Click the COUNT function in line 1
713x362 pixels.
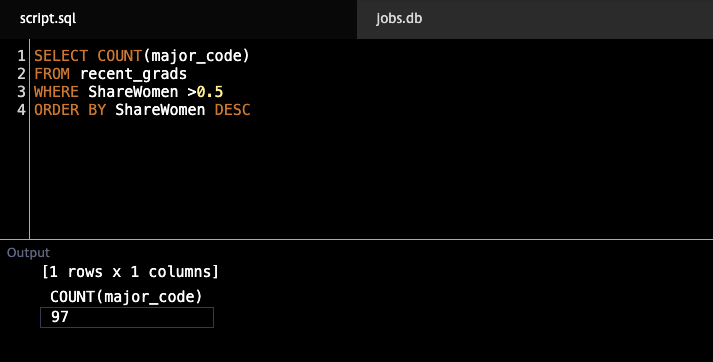point(120,55)
